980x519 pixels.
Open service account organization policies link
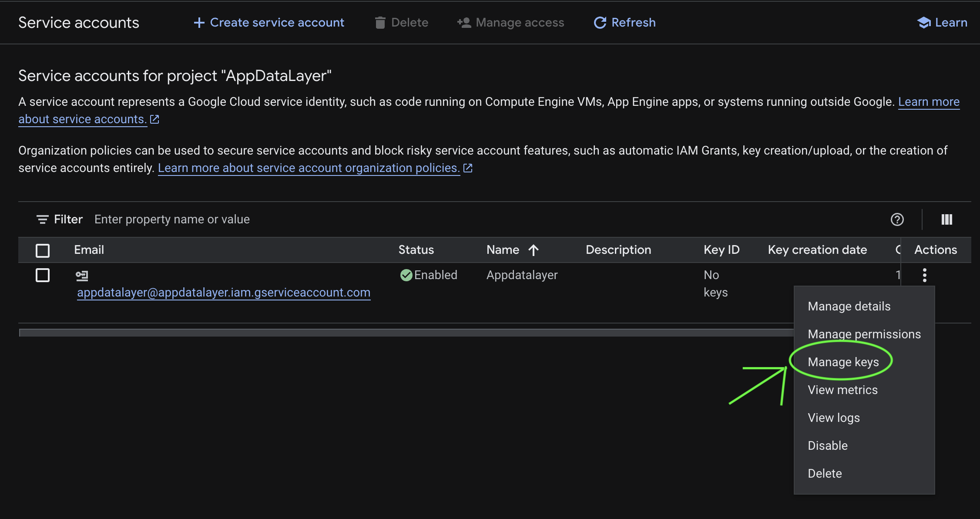[x=309, y=168]
